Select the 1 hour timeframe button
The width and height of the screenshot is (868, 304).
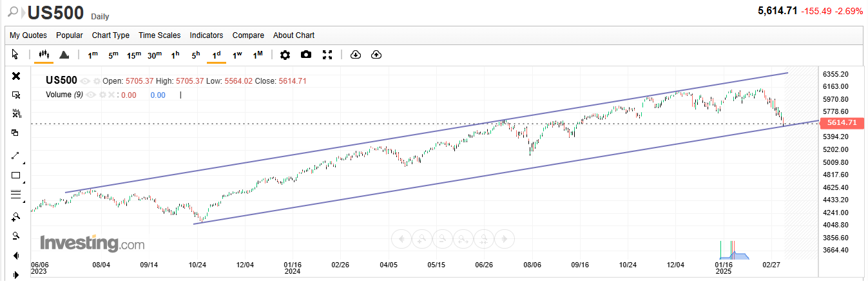point(175,55)
